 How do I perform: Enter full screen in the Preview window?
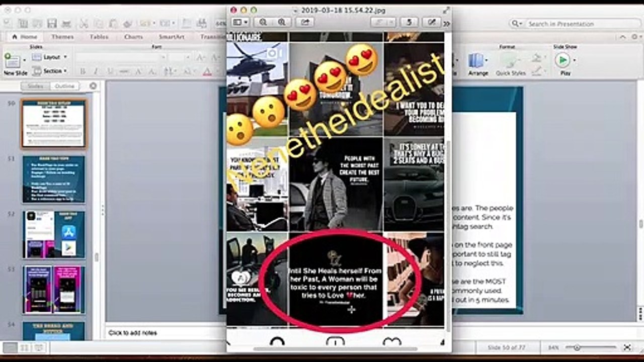click(446, 10)
